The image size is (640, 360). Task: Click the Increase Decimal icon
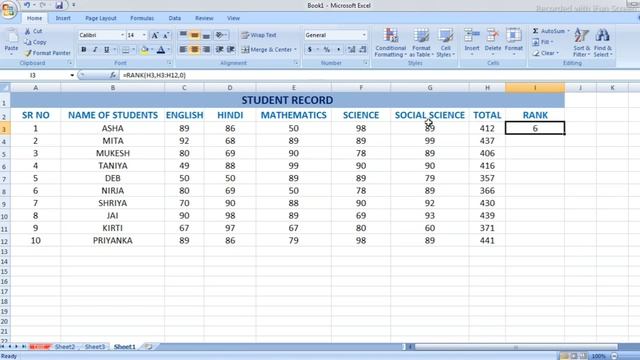(351, 50)
